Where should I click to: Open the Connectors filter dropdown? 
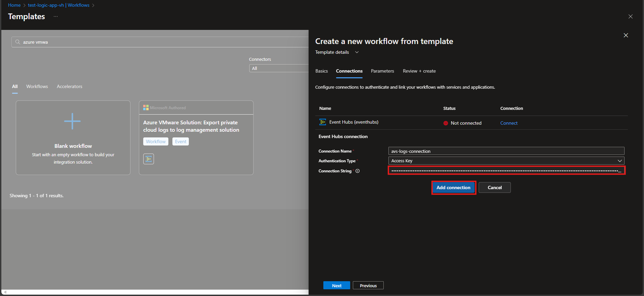point(278,69)
